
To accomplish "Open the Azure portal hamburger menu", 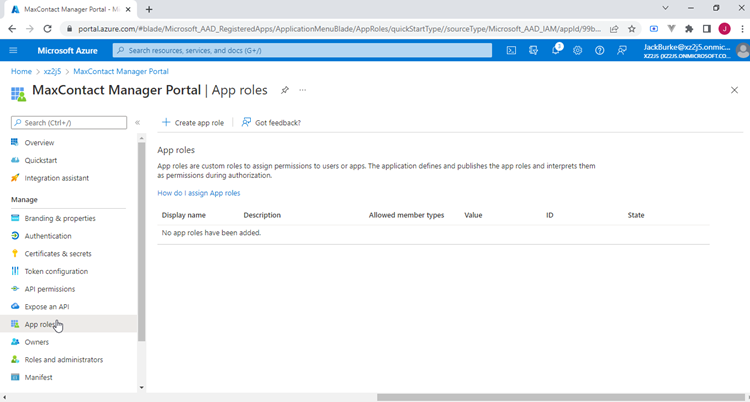I will 13,50.
